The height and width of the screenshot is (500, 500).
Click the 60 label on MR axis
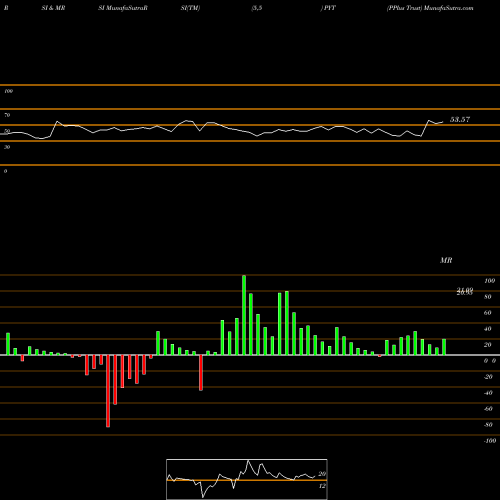(x=488, y=313)
